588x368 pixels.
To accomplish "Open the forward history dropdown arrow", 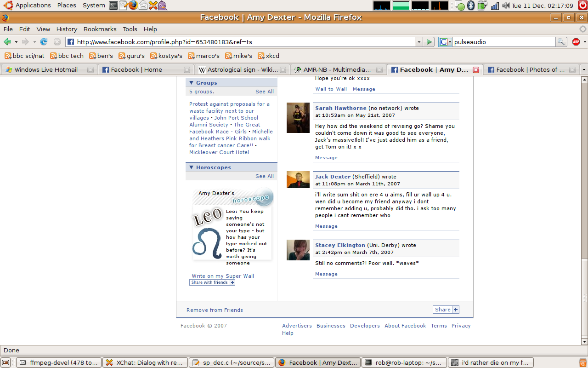I will (34, 42).
